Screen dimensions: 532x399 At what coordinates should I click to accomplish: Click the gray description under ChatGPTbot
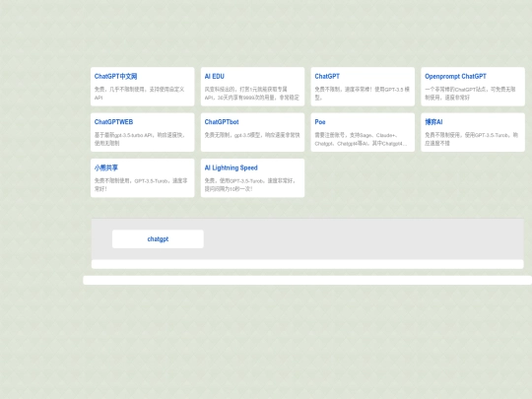click(252, 135)
